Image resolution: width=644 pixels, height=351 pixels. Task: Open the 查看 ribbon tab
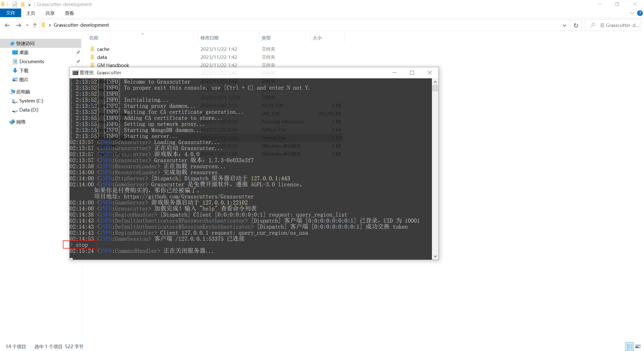69,13
